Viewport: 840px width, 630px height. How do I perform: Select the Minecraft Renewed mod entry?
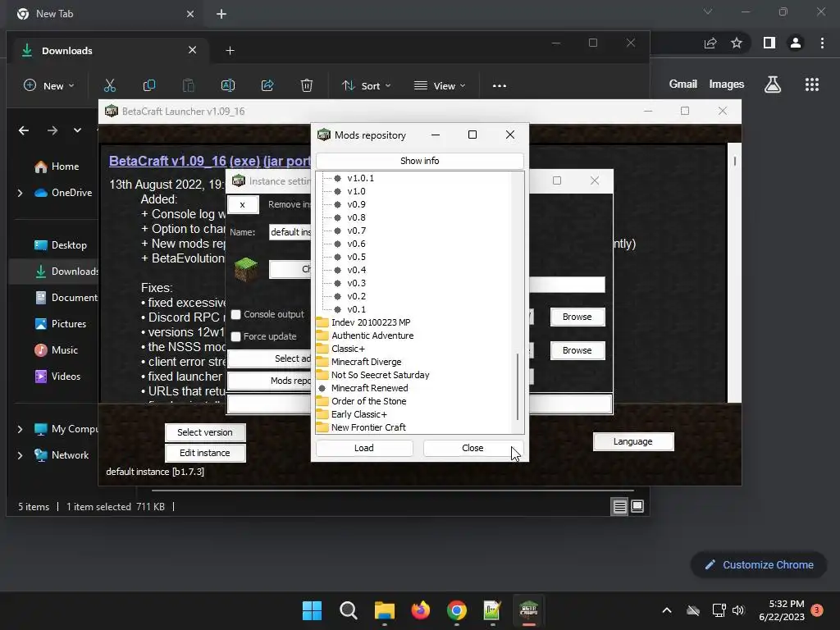[x=370, y=388]
